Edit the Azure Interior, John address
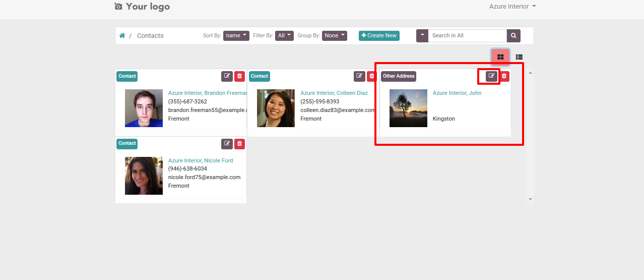The height and width of the screenshot is (280, 644). 491,76
